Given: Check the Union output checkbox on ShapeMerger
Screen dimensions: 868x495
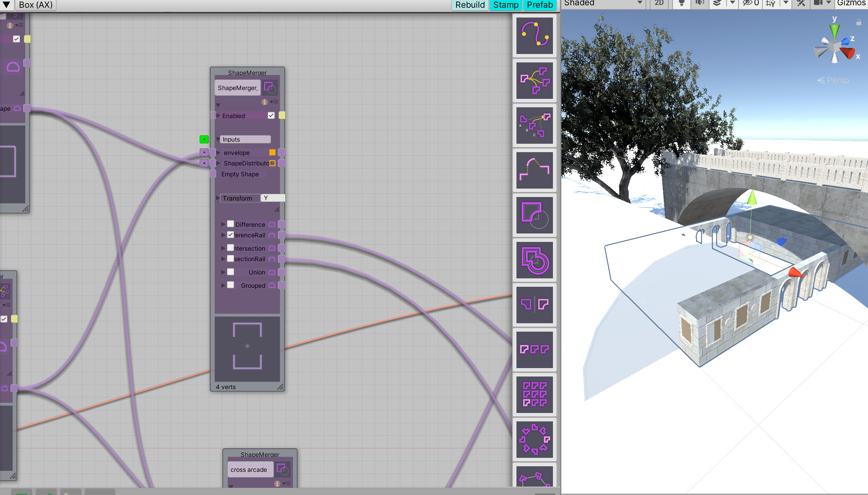Looking at the screenshot, I should pyautogui.click(x=230, y=272).
